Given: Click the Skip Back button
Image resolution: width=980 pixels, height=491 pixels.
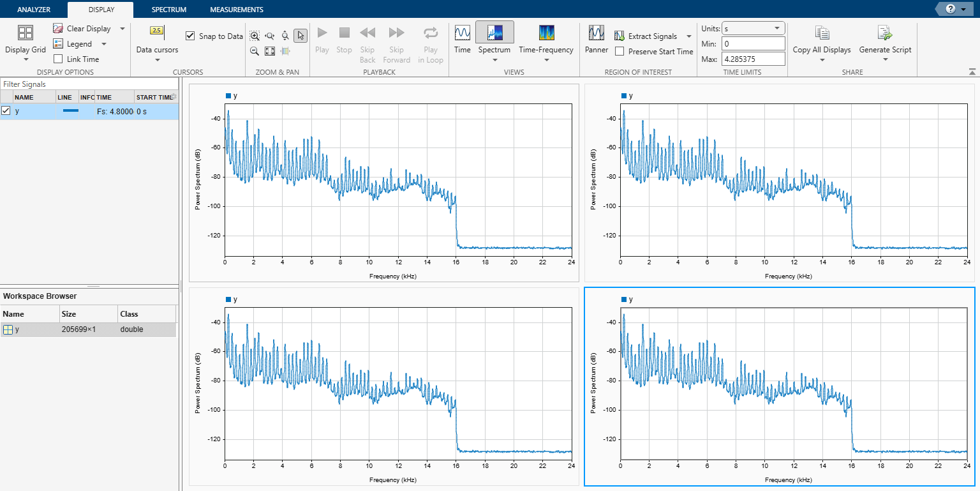Looking at the screenshot, I should (x=367, y=33).
